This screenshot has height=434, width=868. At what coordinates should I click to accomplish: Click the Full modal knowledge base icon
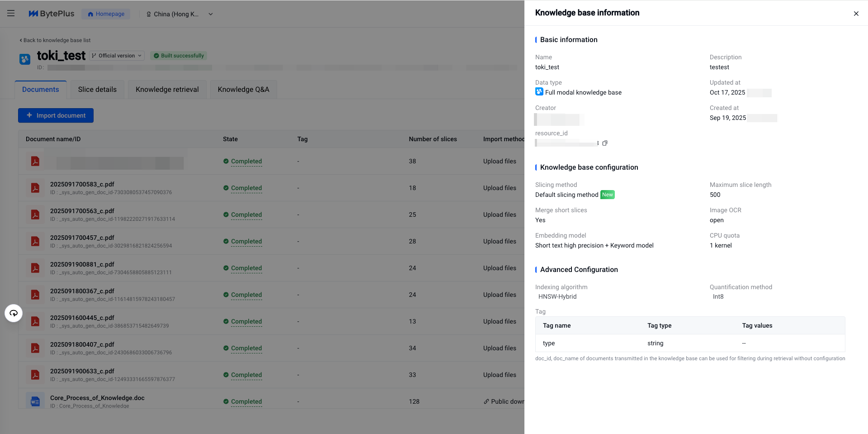pyautogui.click(x=539, y=92)
